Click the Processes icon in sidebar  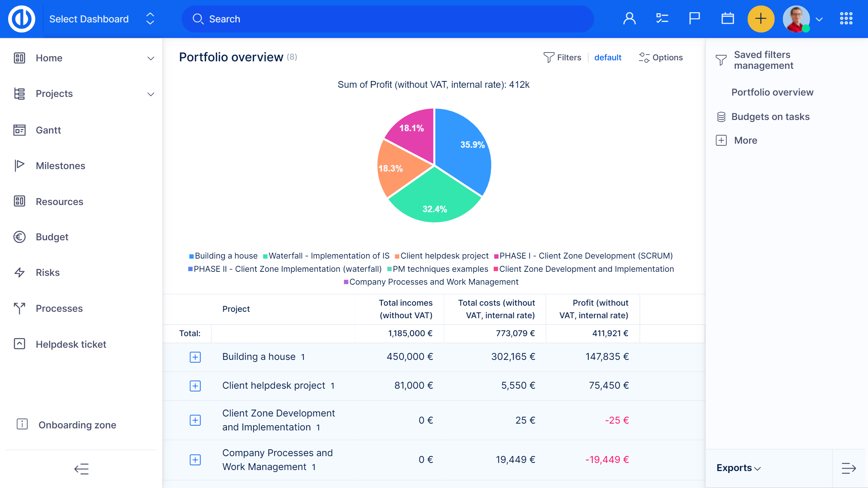(20, 309)
